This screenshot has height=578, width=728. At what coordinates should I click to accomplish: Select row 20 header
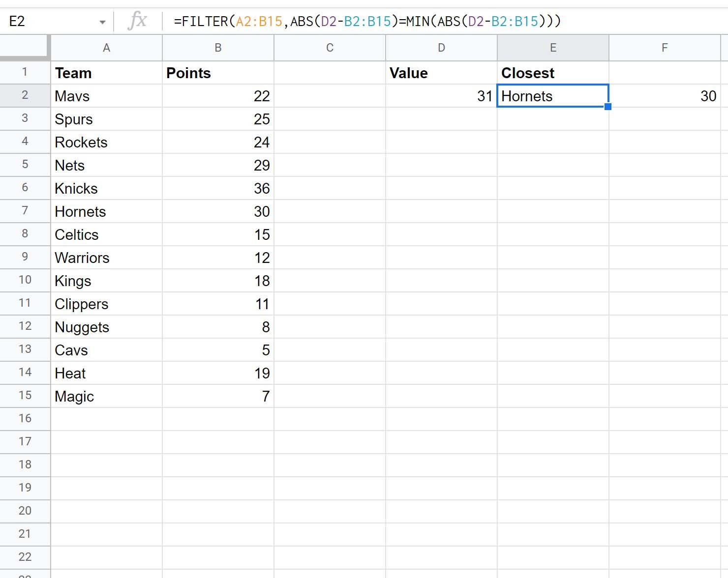[25, 511]
